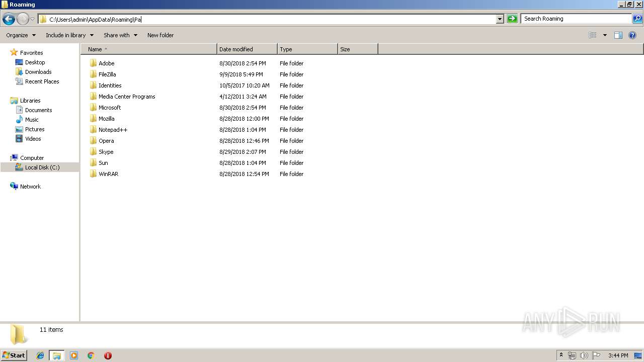
Task: Click the address bar path field
Action: pos(267,19)
